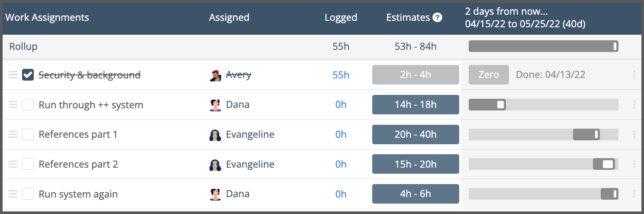Uncheck the Security & background checkbox
644x214 pixels.
28,75
